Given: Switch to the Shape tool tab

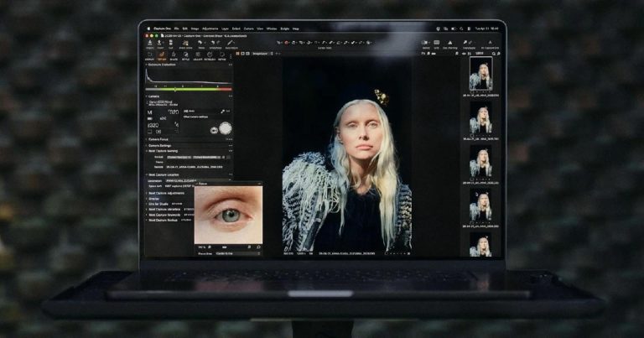Looking at the screenshot, I should [174, 55].
